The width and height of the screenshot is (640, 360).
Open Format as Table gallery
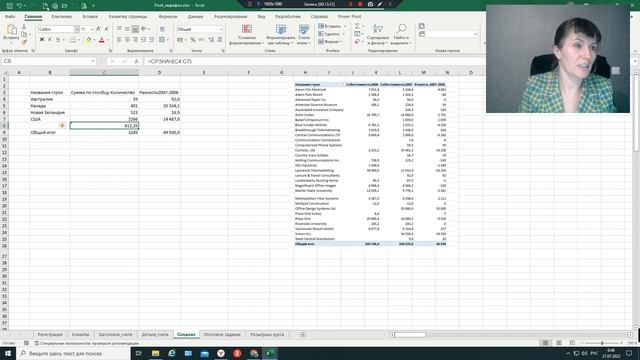(281, 34)
